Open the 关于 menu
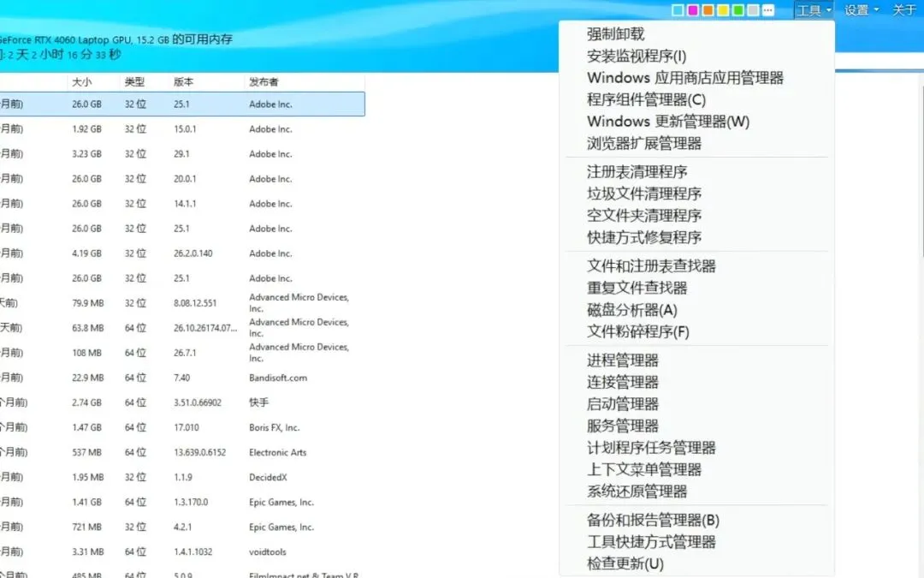 (x=904, y=10)
